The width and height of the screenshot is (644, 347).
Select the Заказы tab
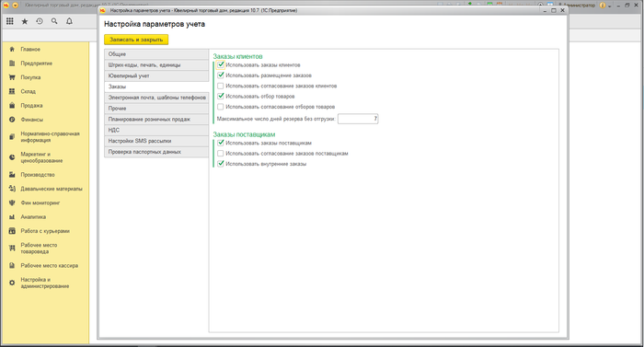click(x=156, y=87)
